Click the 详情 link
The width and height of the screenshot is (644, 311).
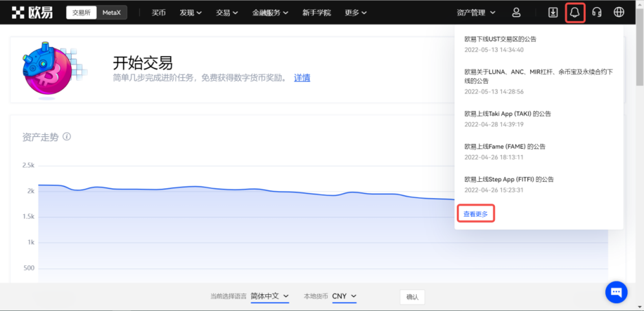(302, 78)
